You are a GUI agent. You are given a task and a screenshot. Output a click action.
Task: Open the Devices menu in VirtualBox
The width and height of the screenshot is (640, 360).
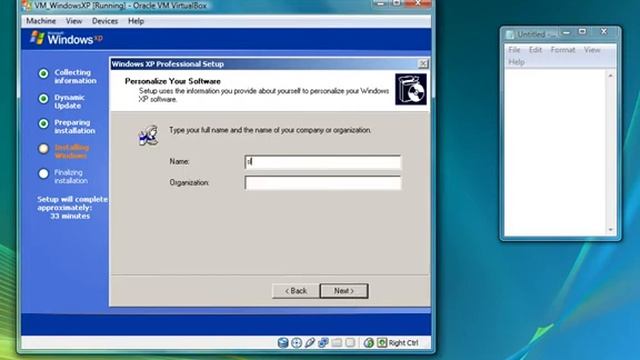pos(105,21)
